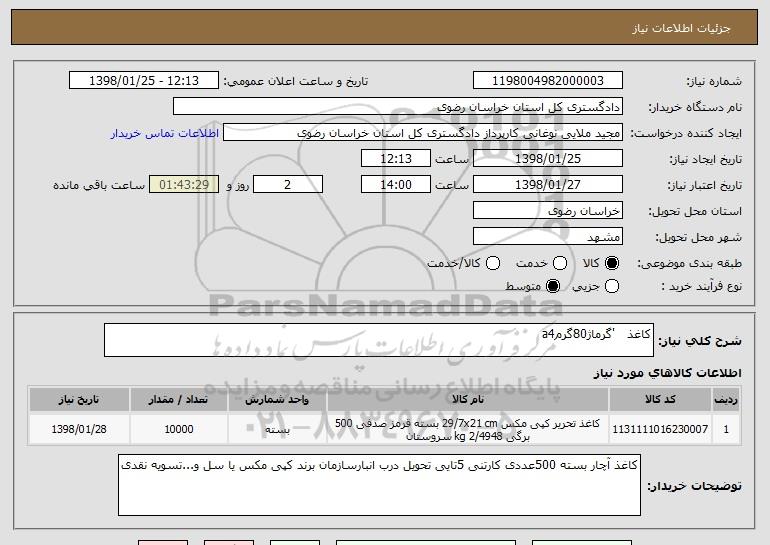Click the اطلاعات کالاهای مورد نیاز heading
This screenshot has height=545, width=770.
click(x=667, y=374)
